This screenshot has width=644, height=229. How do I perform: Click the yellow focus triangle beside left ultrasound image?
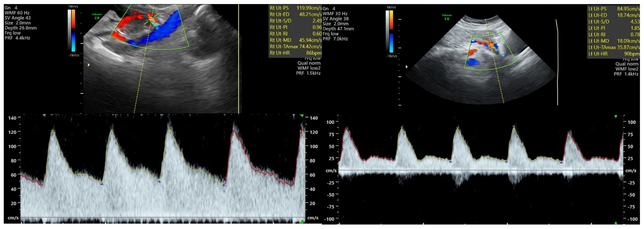pyautogui.click(x=89, y=65)
